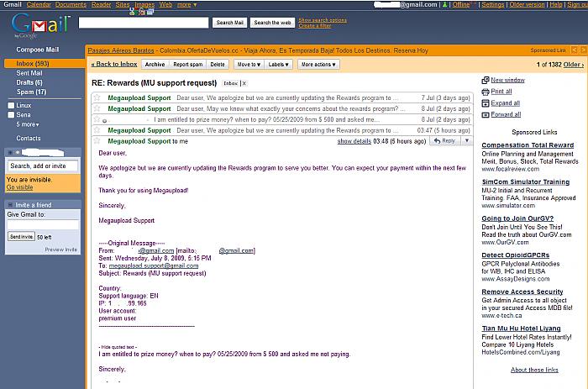This screenshot has width=588, height=389.
Task: Click the Print all printer icon
Action: 486,92
